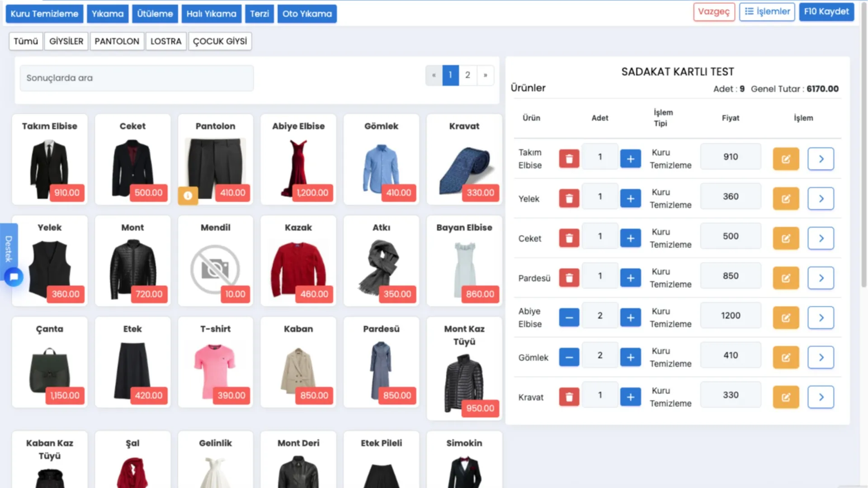This screenshot has width=868, height=488.
Task: Expand Takım Elbise row using chevron arrow
Action: [x=821, y=159]
